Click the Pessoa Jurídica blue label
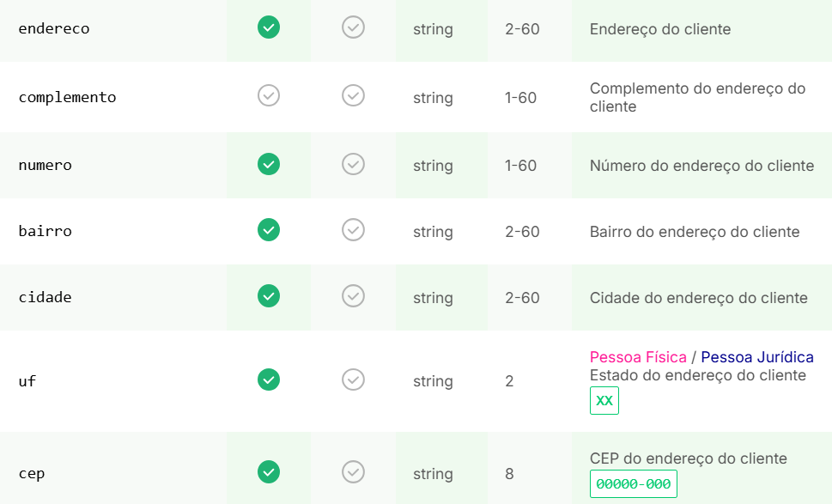This screenshot has width=832, height=504. click(757, 357)
